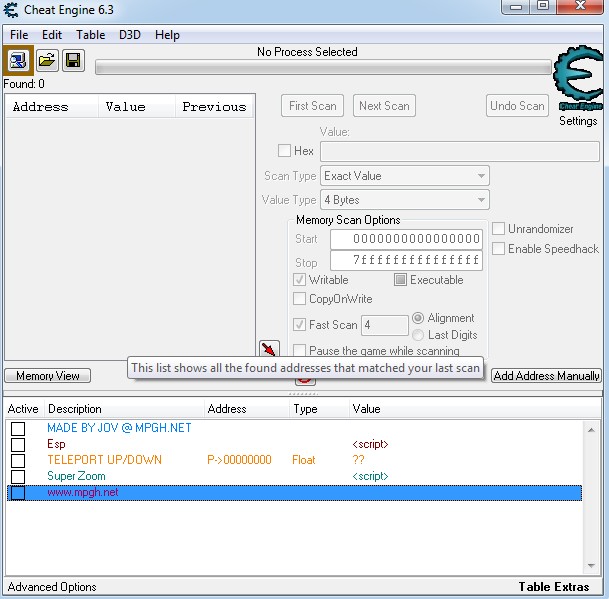Tick the www.mpgh.net row checkbox
609x599 pixels.
point(18,493)
